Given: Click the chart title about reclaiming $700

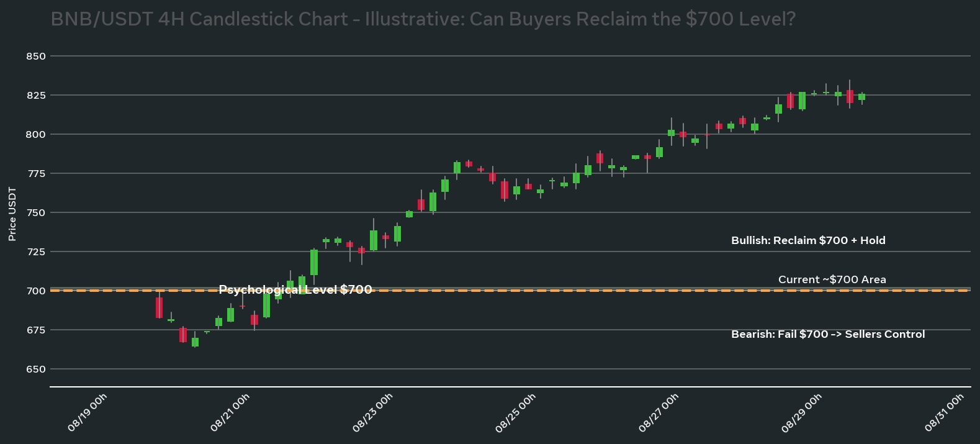Looking at the screenshot, I should click(423, 19).
